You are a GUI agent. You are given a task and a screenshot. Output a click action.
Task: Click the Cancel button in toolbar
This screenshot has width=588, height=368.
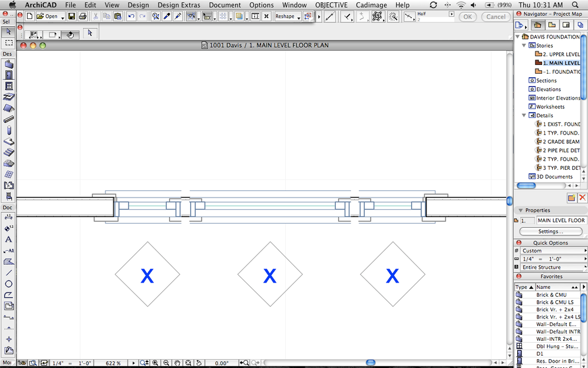(495, 17)
